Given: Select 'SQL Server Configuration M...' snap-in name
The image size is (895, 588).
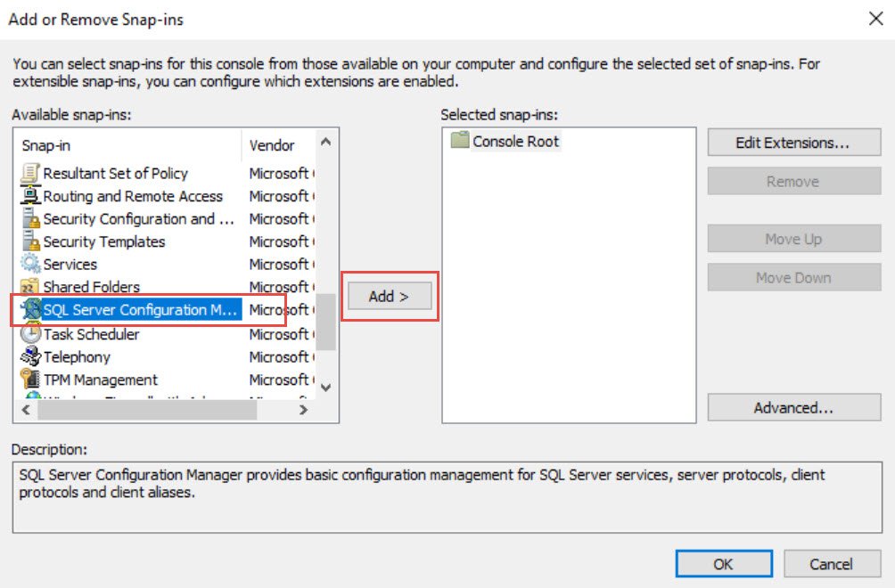Looking at the screenshot, I should click(x=140, y=310).
